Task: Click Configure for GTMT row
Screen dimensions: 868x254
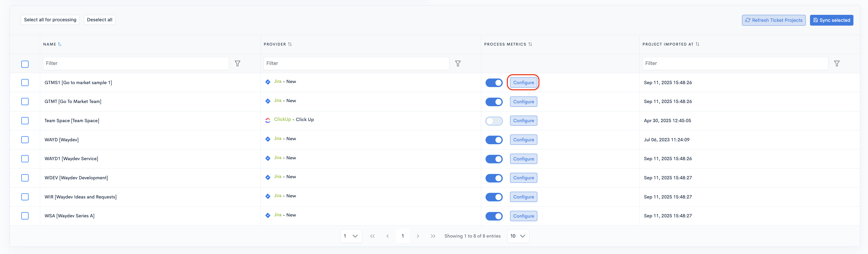Action: click(x=523, y=102)
